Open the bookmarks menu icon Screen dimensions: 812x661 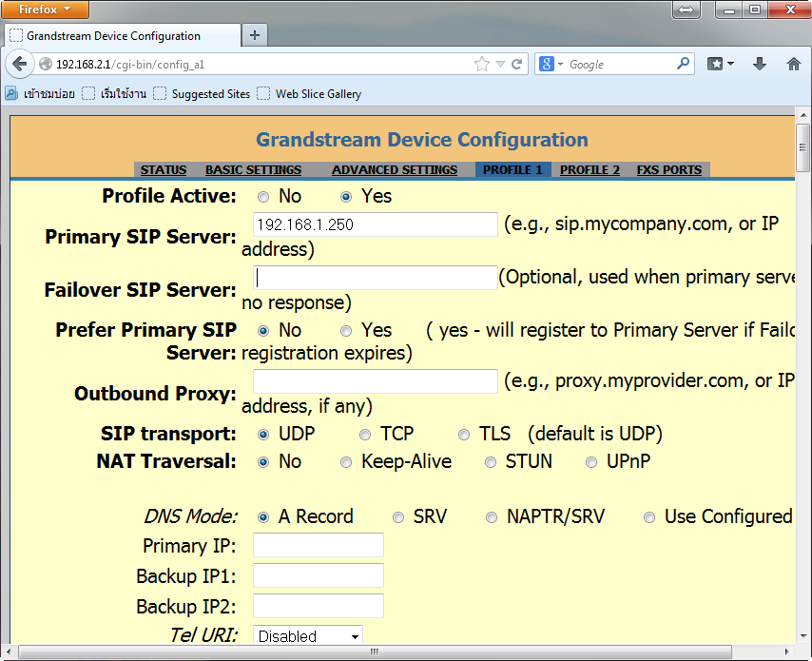715,64
